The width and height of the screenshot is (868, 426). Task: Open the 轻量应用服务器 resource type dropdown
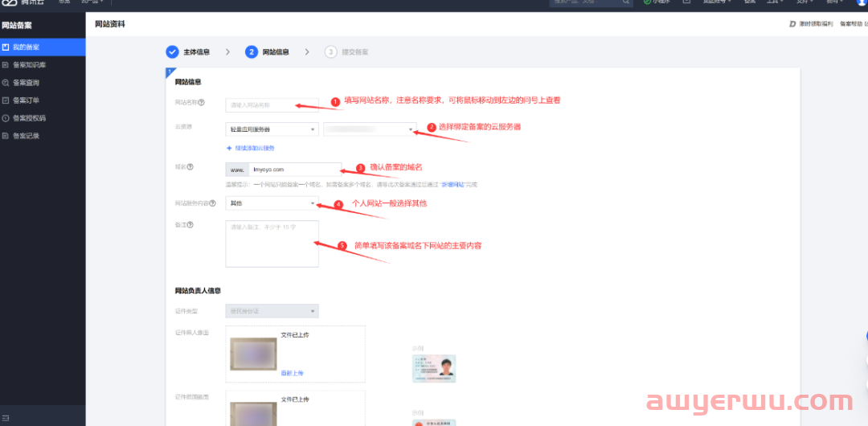(x=272, y=129)
